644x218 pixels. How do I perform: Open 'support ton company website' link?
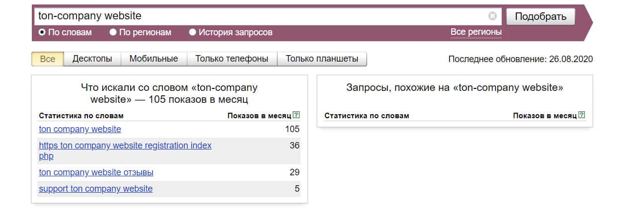pyautogui.click(x=95, y=189)
